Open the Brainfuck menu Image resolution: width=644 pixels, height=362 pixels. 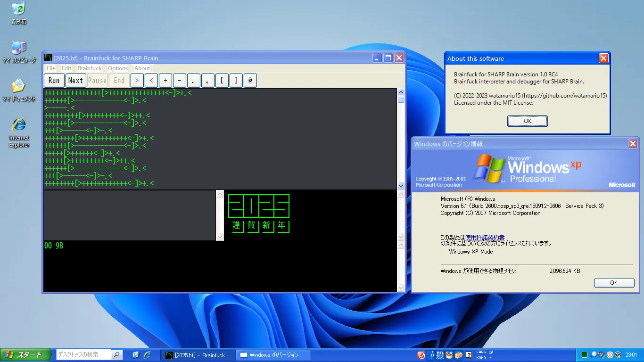90,68
